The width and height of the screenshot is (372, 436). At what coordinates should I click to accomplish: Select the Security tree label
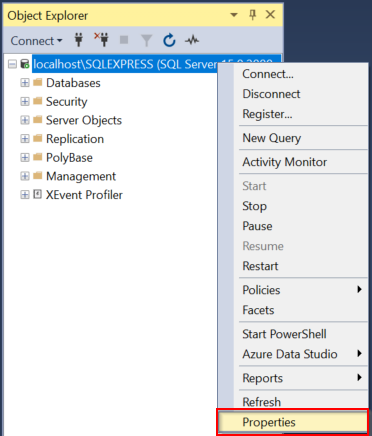(x=67, y=101)
